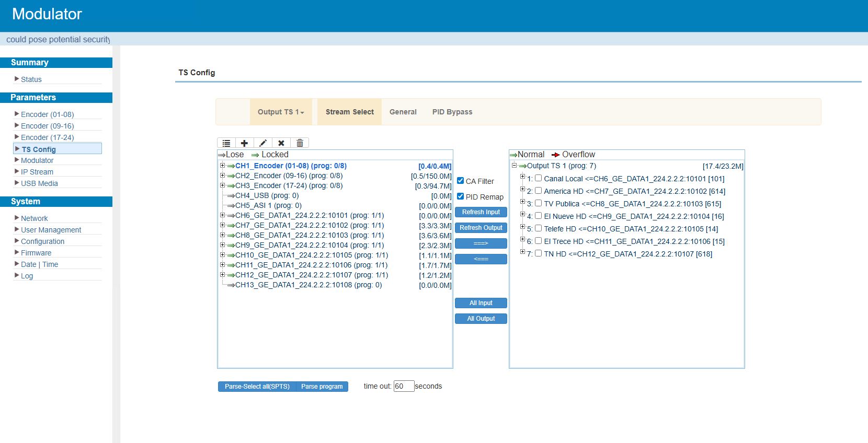Click the X remove icon in toolbar

pos(281,143)
